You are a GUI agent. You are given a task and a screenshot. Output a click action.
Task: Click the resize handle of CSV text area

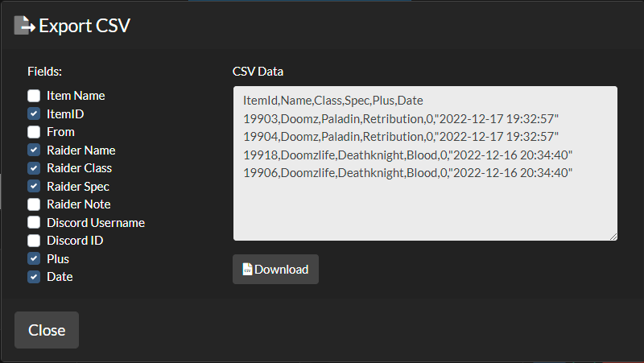click(x=613, y=237)
